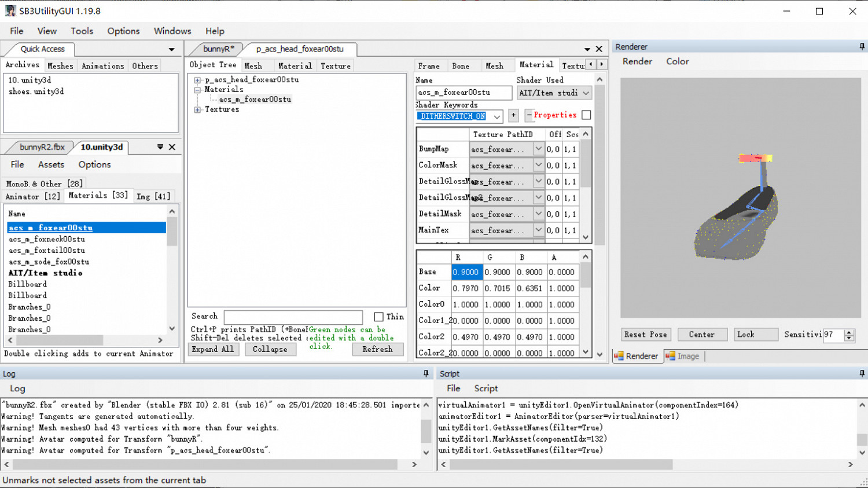Expand the Textures node in Object Tree
Viewport: 868px width, 488px height.
click(x=197, y=109)
